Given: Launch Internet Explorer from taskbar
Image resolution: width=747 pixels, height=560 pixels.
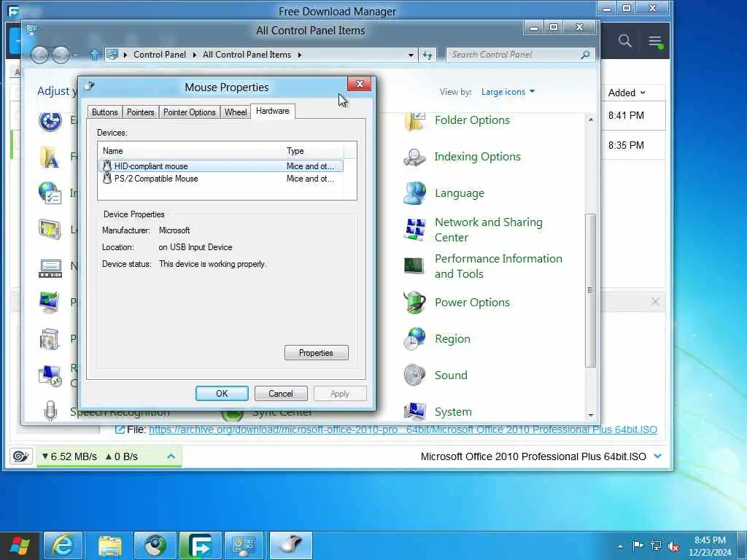Looking at the screenshot, I should coord(63,545).
